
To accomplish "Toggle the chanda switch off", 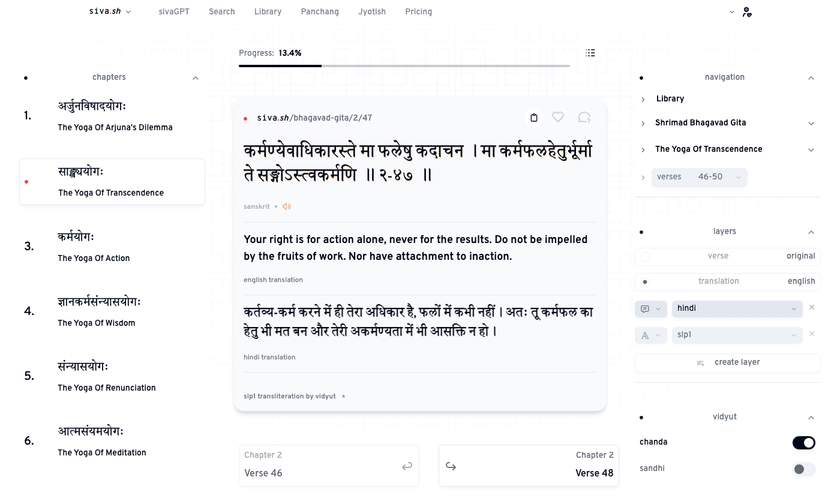I will coord(804,443).
